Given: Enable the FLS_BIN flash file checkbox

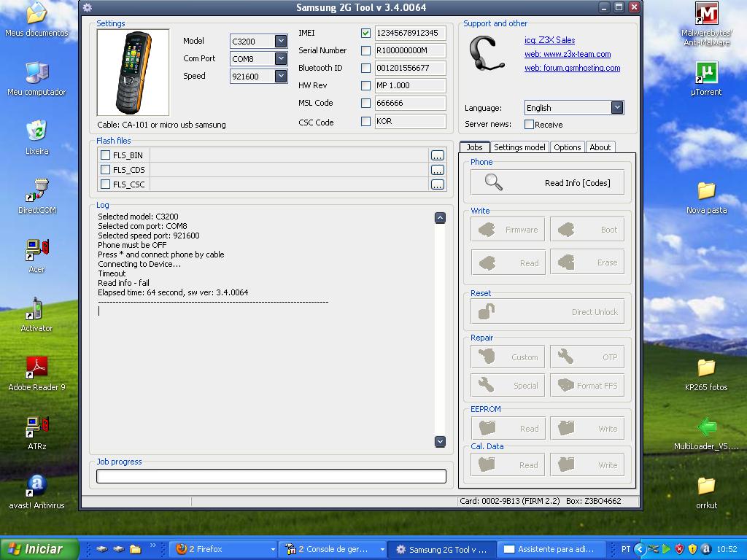Looking at the screenshot, I should [105, 155].
